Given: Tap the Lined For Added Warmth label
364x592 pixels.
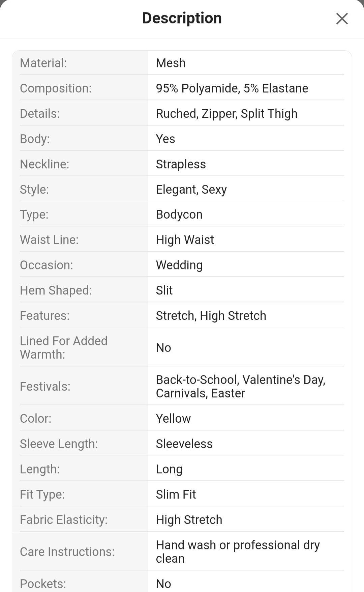Looking at the screenshot, I should tap(63, 347).
